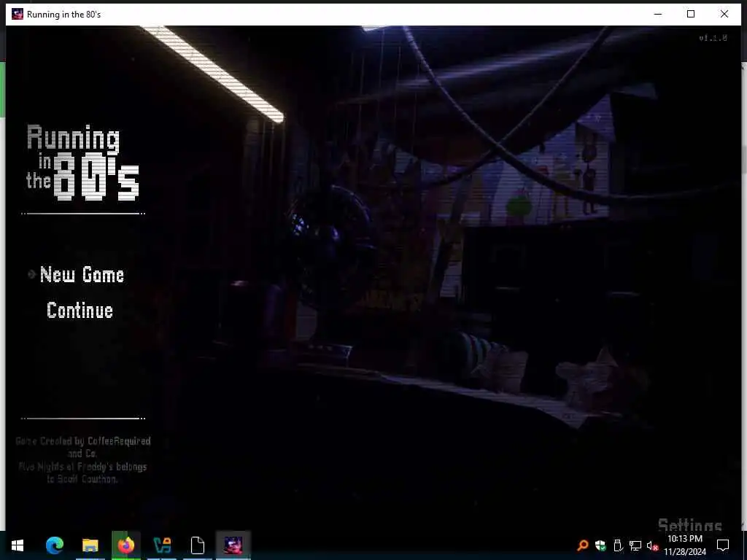This screenshot has height=560, width=747.
Task: Open the Windows Start menu
Action: click(x=18, y=545)
